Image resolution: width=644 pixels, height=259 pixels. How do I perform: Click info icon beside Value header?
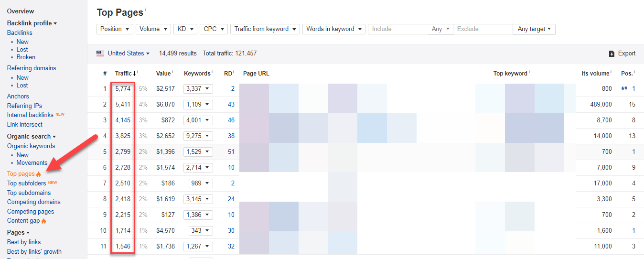172,72
